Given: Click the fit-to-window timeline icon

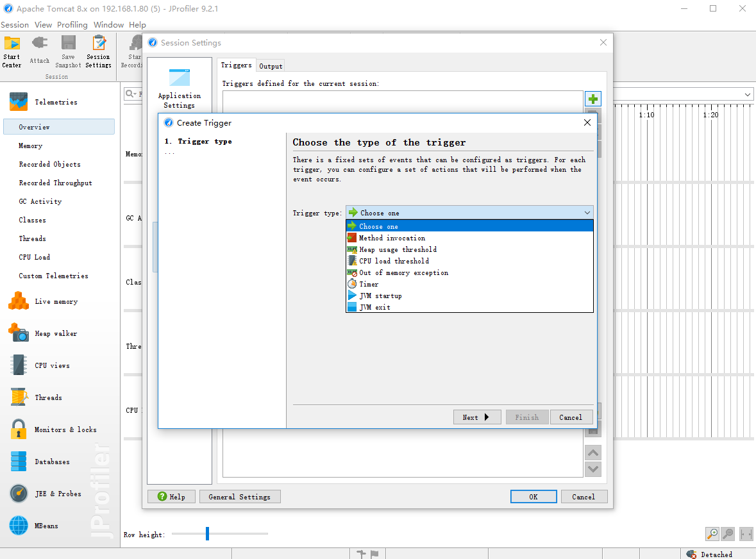Looking at the screenshot, I should pyautogui.click(x=745, y=534).
